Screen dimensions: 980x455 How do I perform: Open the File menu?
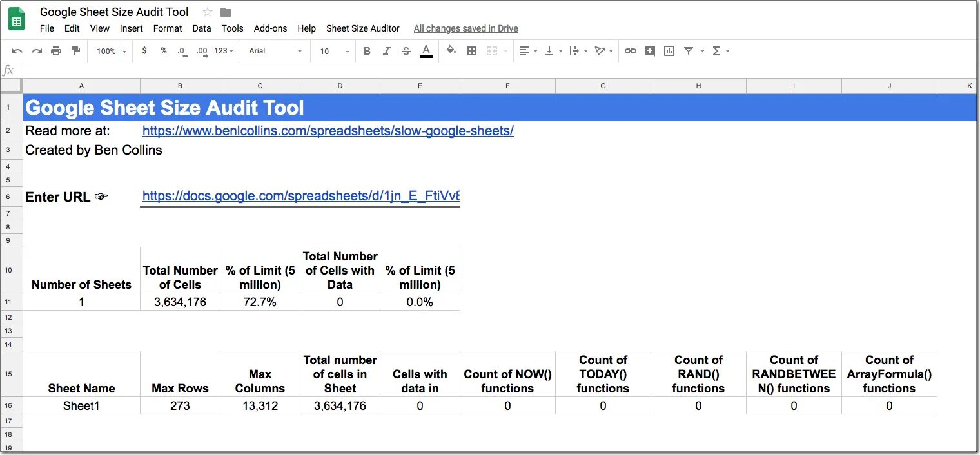47,28
